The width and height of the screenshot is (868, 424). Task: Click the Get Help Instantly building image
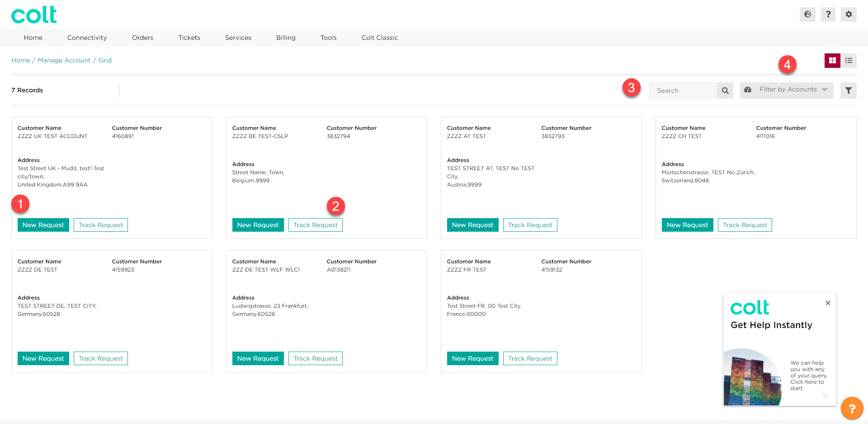tap(753, 377)
